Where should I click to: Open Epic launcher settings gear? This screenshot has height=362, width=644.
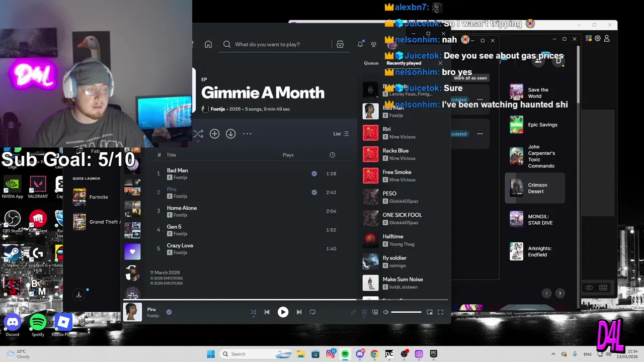pyautogui.click(x=598, y=38)
